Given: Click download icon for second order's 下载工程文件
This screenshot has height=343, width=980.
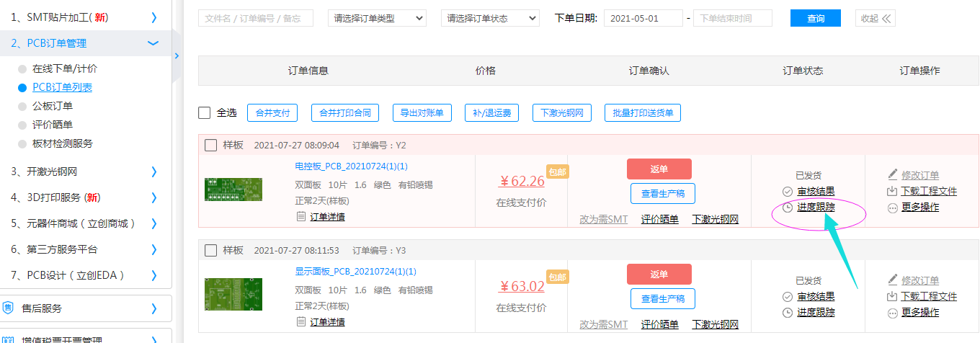Looking at the screenshot, I should (893, 296).
